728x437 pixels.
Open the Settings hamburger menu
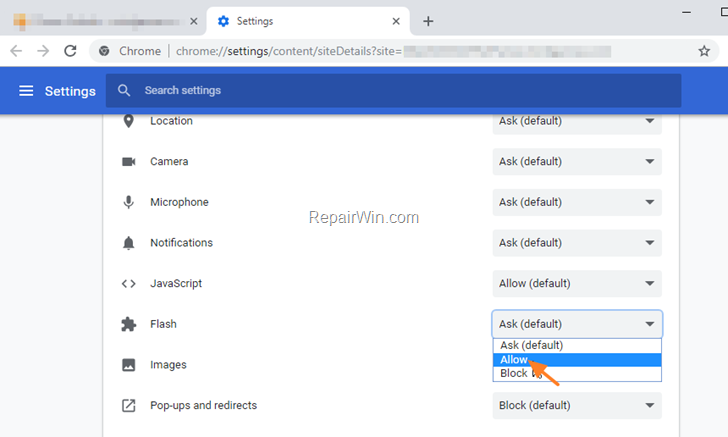(26, 91)
